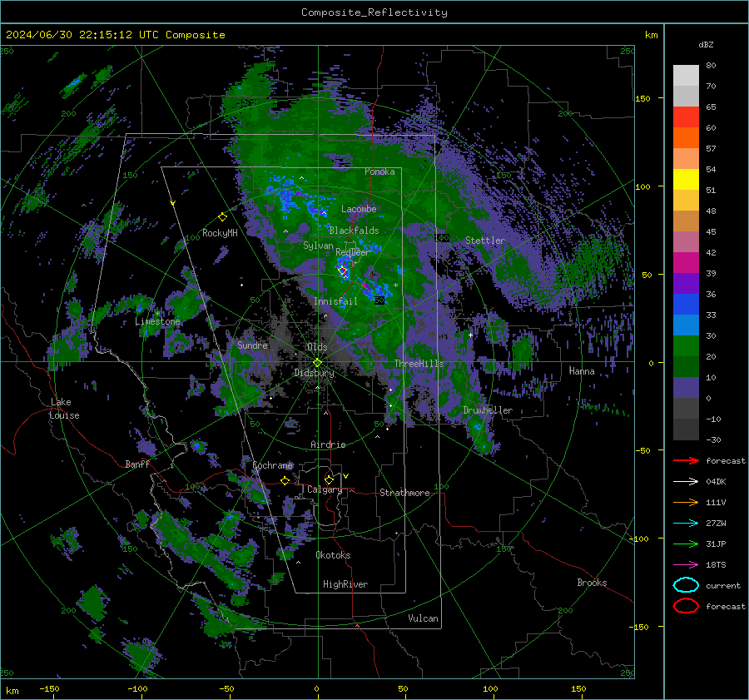Click the dBZ legend heading
Viewport: 749px width, 700px height.
pos(706,44)
